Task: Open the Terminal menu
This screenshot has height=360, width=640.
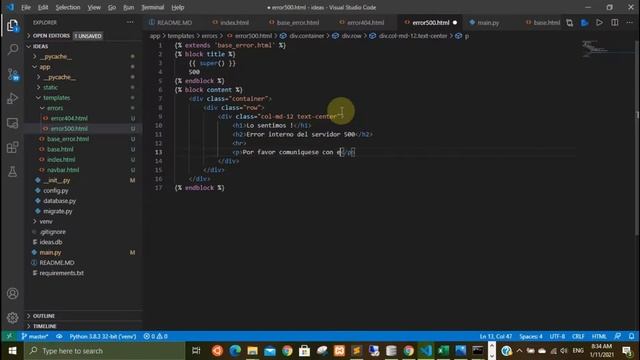Action: (x=153, y=7)
